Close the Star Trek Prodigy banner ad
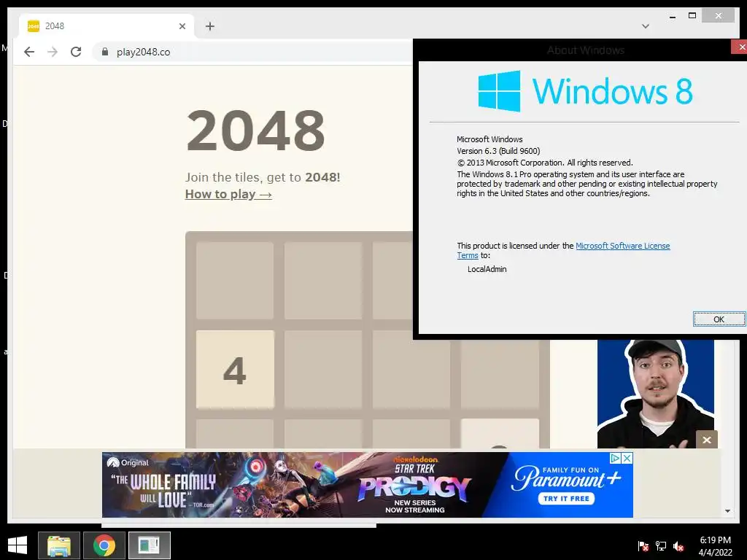The width and height of the screenshot is (747, 560). coord(627,458)
